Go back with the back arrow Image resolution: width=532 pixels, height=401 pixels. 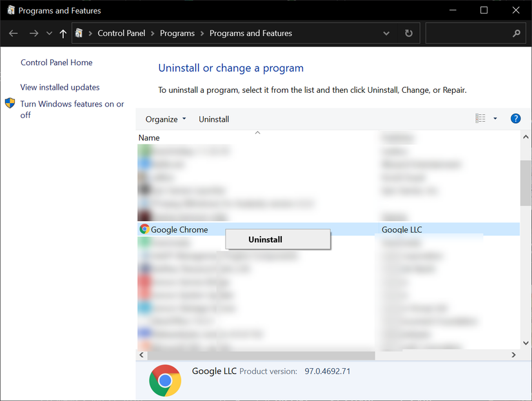14,34
